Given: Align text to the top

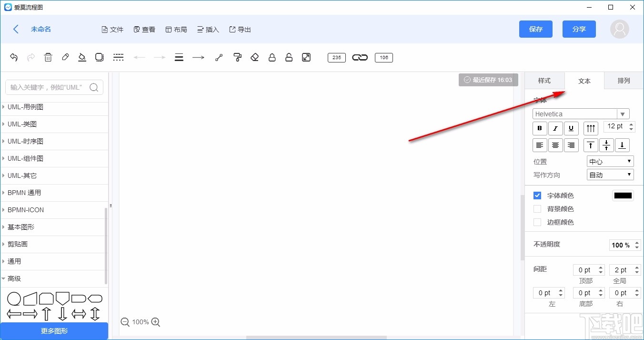Looking at the screenshot, I should point(591,145).
